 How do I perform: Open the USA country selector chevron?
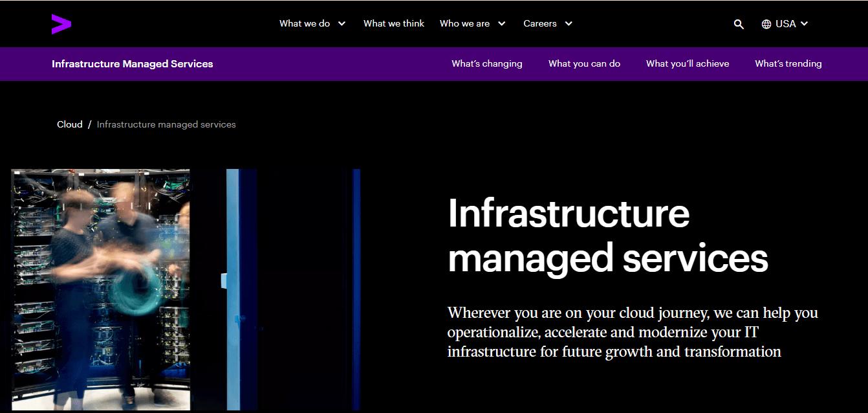804,23
